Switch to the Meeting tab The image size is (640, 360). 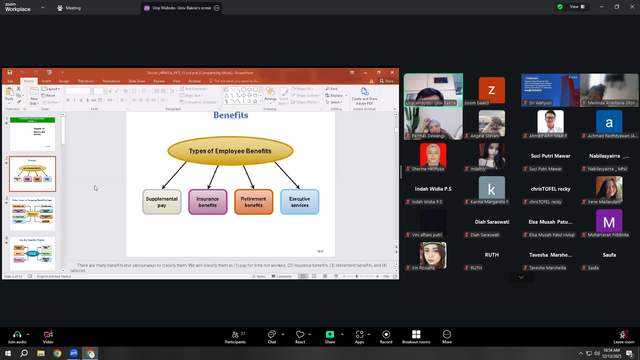(69, 8)
